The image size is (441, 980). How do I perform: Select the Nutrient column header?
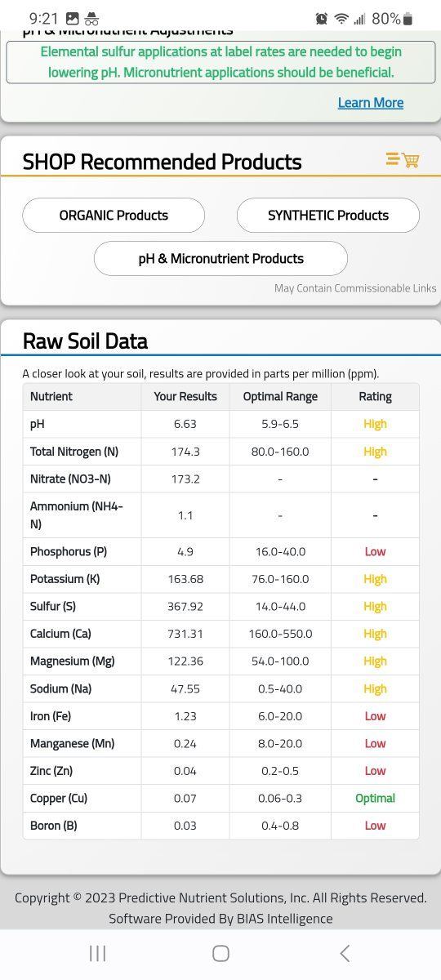tap(51, 396)
